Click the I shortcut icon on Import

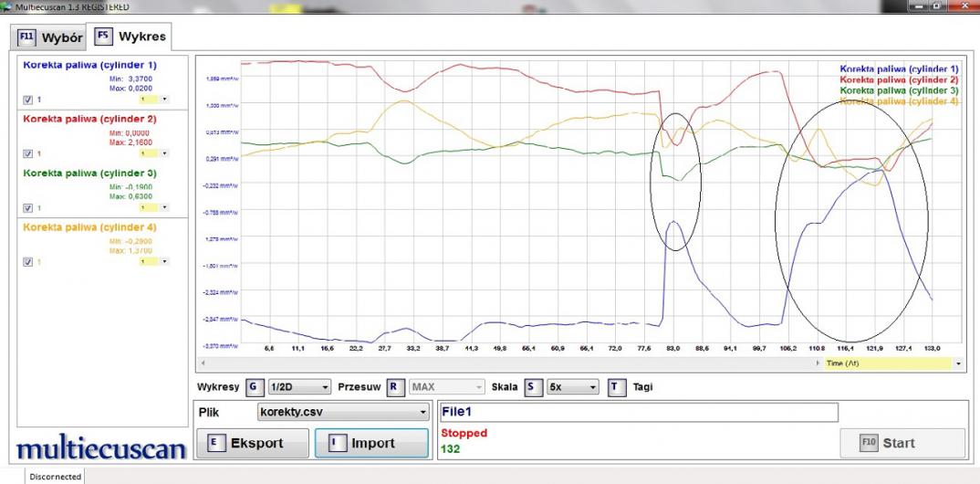click(x=337, y=443)
